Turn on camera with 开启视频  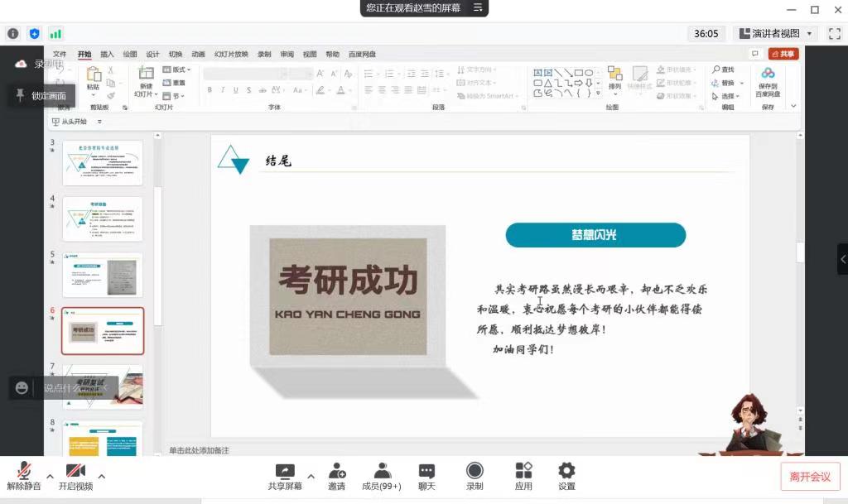(75, 476)
